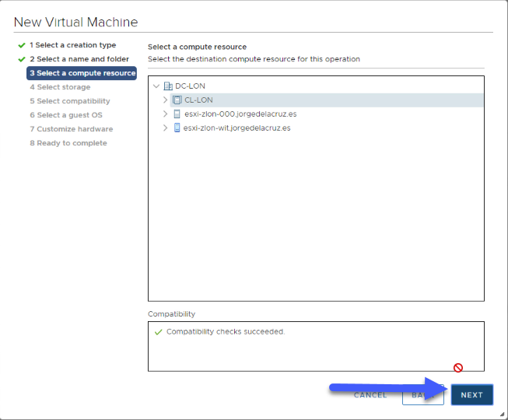Click the 'Compatibility' section label
508x420 pixels.
(171, 314)
